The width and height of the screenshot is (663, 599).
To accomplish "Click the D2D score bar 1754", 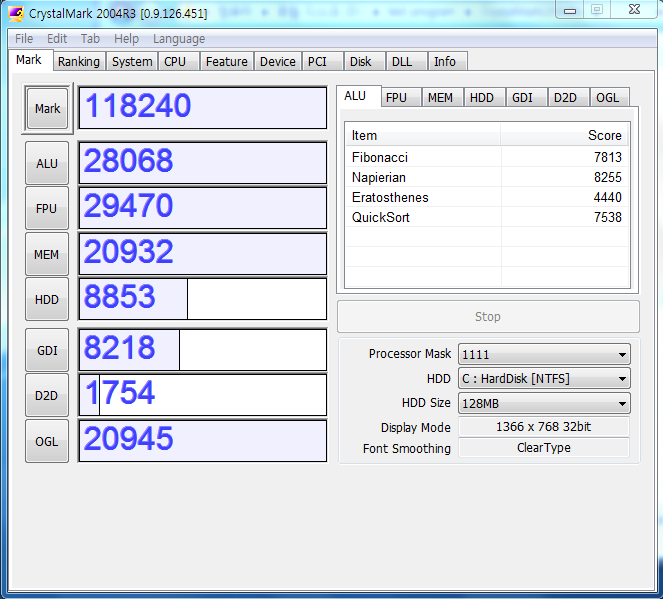I will click(x=203, y=395).
